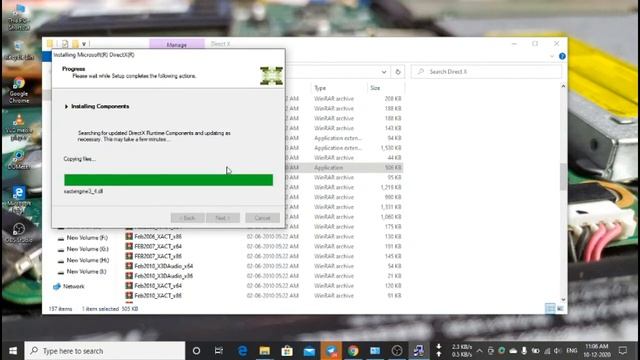
Task: Select the Feb2010_XACT_x64 file
Action: coord(158,286)
